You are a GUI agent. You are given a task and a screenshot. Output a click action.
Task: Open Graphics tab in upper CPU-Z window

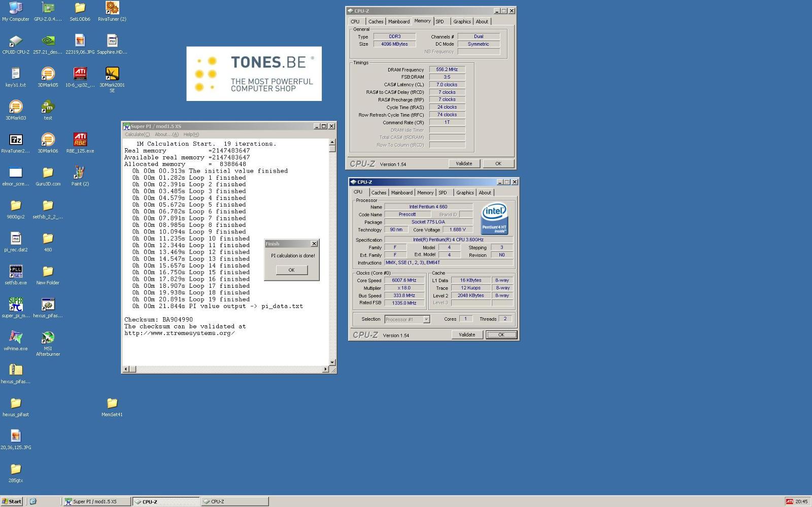(x=462, y=21)
